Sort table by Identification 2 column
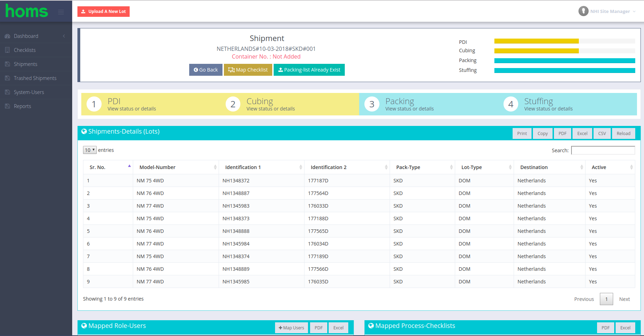The height and width of the screenshot is (336, 644). pyautogui.click(x=347, y=167)
